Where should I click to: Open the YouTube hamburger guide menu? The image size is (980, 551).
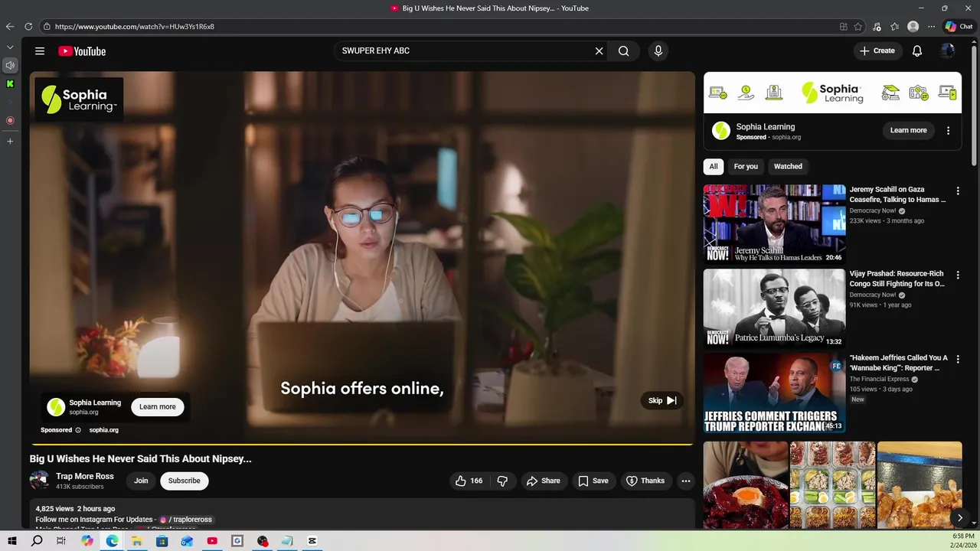[40, 51]
